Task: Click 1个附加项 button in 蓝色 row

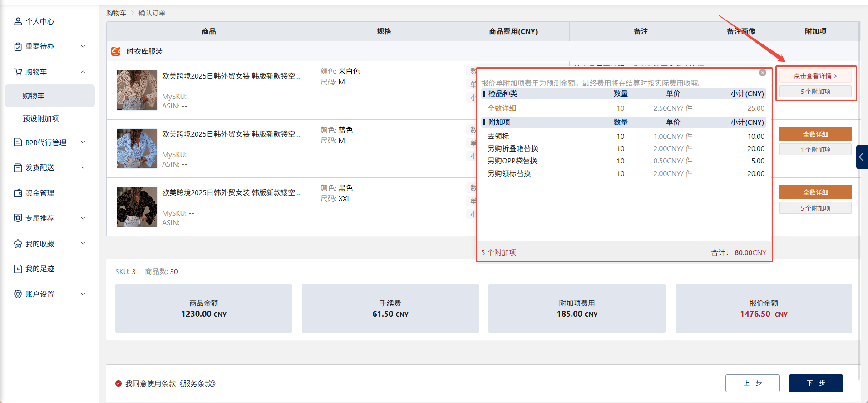Action: click(x=815, y=150)
